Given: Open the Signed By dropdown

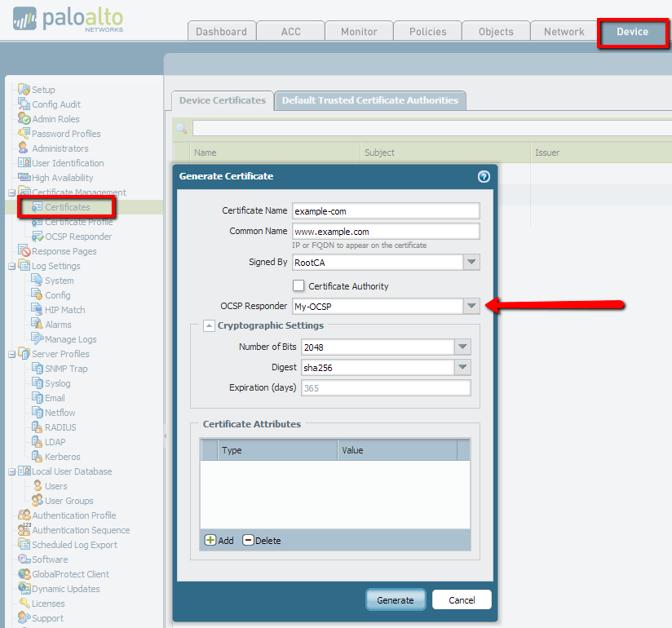Looking at the screenshot, I should point(471,262).
